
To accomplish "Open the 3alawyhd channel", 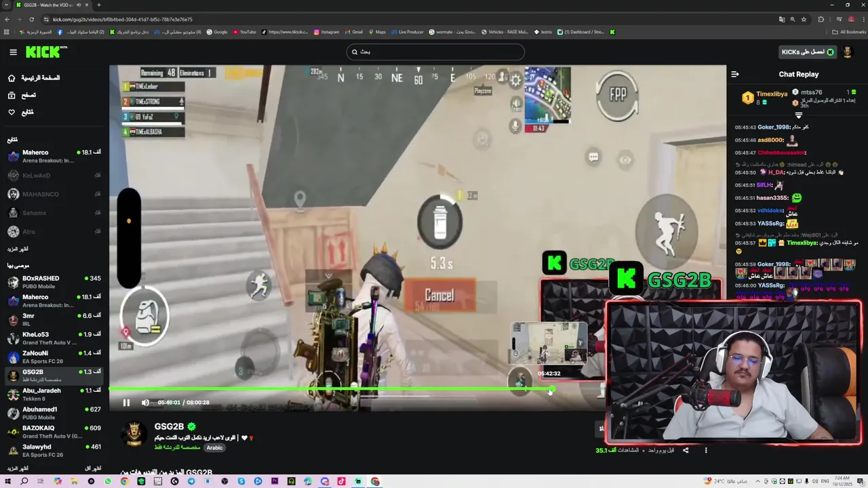I will (54, 451).
